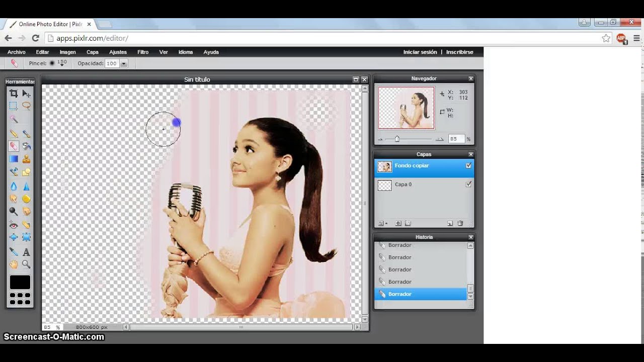Image resolution: width=644 pixels, height=362 pixels.
Task: Select the Bloat tool
Action: coord(14,237)
